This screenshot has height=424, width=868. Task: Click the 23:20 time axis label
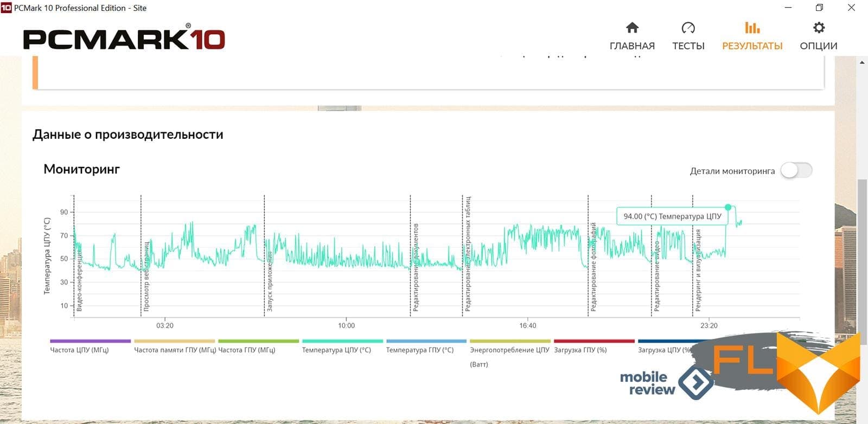(709, 325)
